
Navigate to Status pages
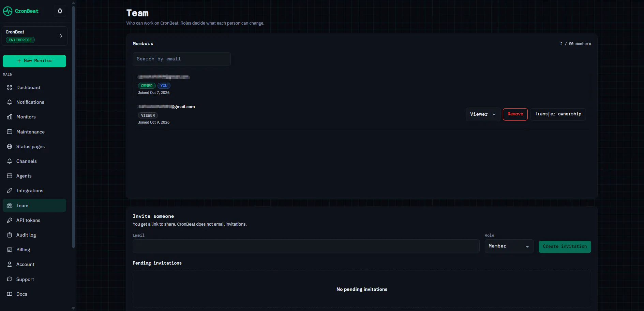tap(34, 146)
